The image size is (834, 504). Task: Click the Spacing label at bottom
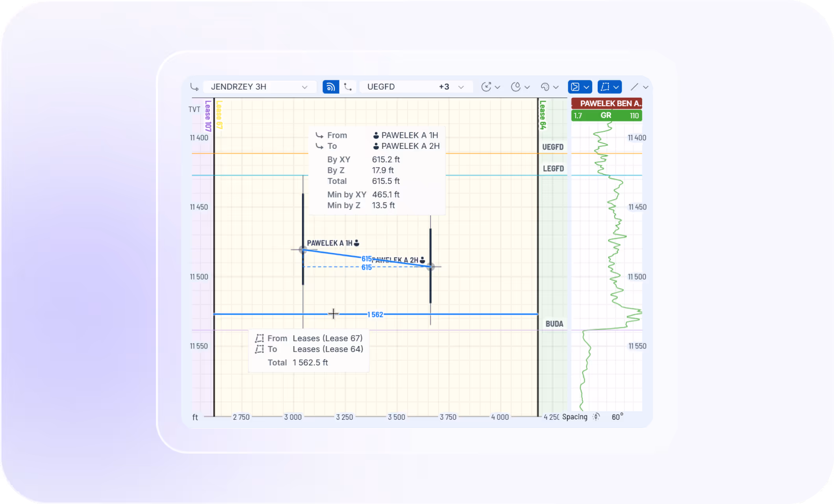pyautogui.click(x=575, y=417)
